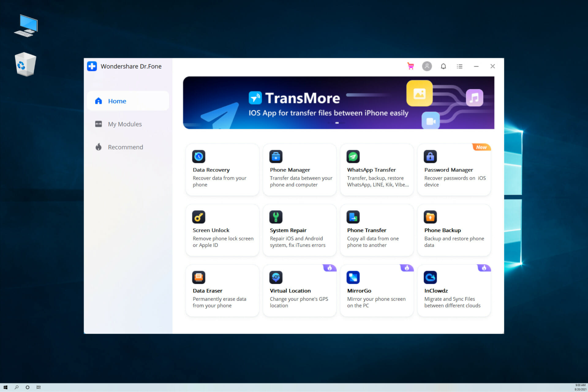The height and width of the screenshot is (392, 588).
Task: Click the WhatsApp Transfer title
Action: tap(371, 170)
